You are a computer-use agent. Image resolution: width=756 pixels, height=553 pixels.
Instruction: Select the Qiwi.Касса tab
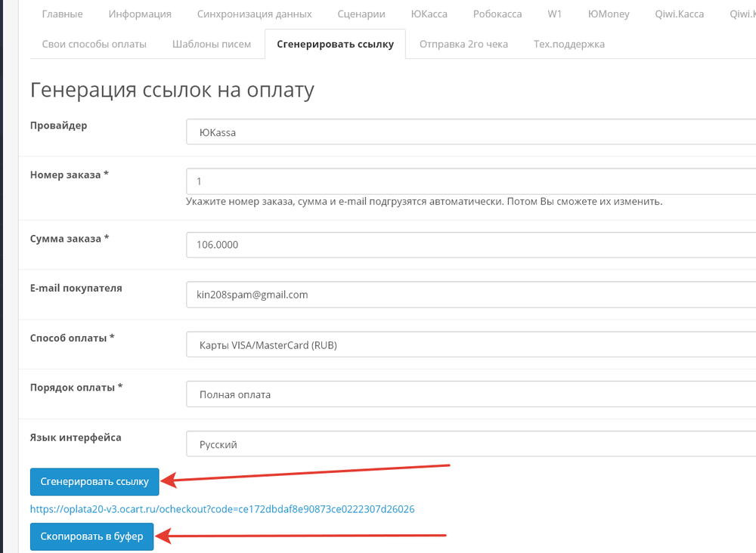(x=680, y=14)
